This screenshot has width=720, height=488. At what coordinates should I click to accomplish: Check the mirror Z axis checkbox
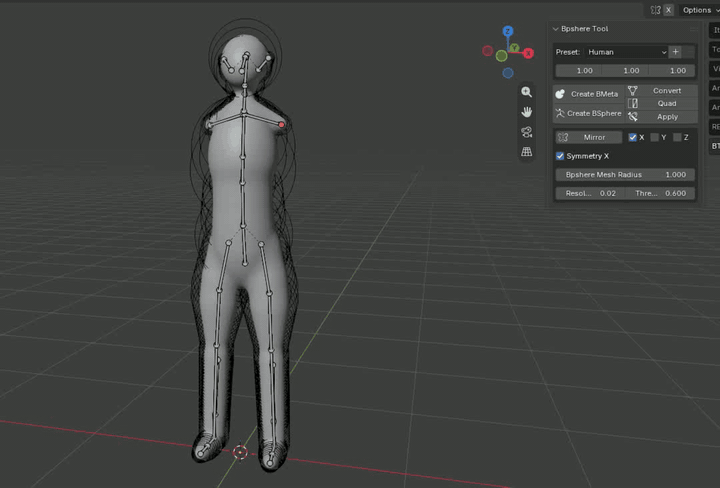coord(677,137)
